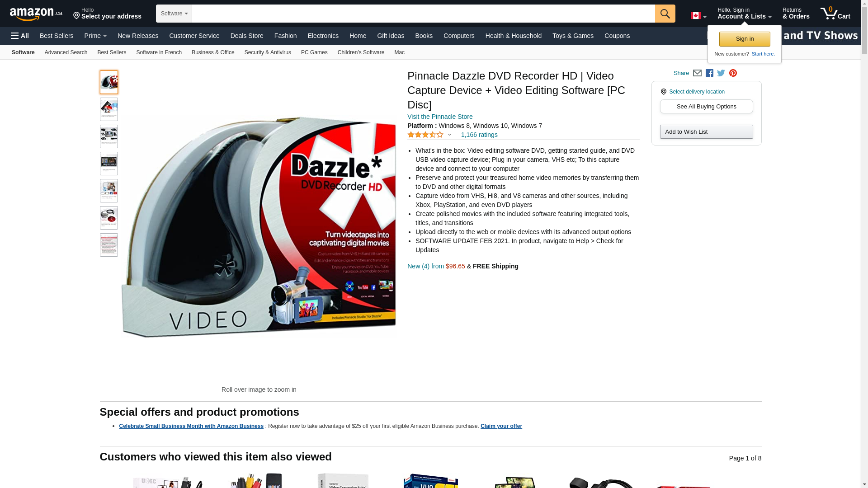Open the Prime menu dropdown
This screenshot has height=488, width=868.
pos(95,36)
